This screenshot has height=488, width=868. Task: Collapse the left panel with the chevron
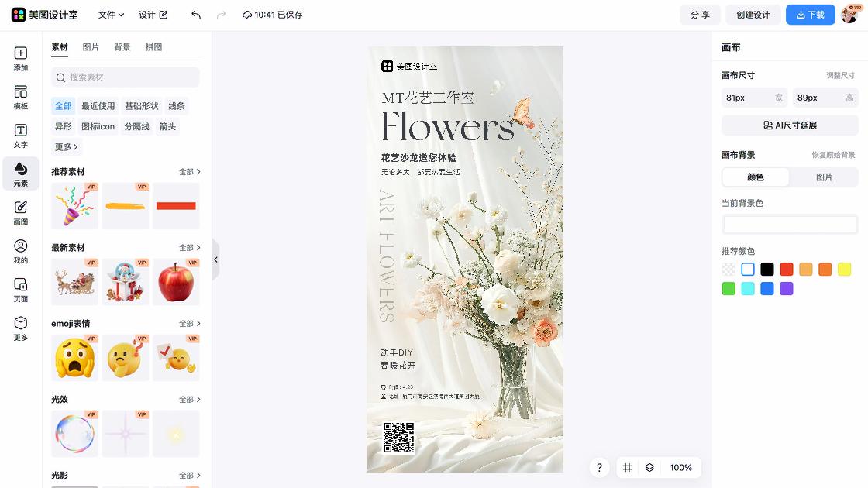(215, 260)
